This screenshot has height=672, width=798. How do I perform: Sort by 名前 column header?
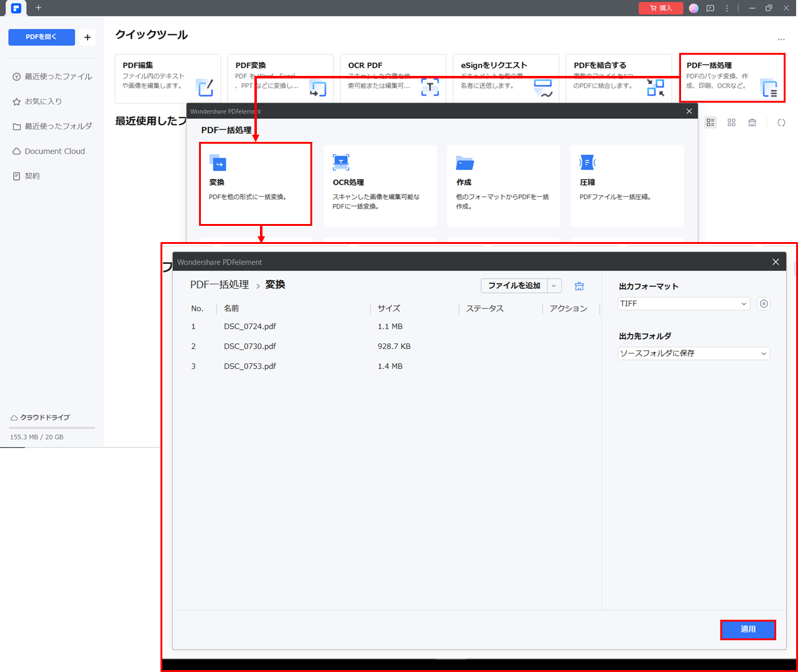(x=231, y=309)
